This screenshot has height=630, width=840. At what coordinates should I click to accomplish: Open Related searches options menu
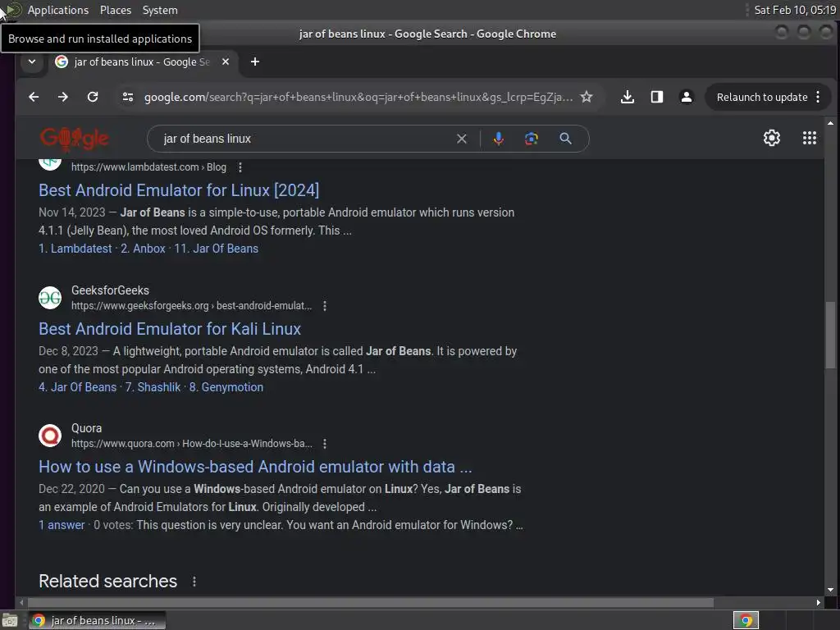click(x=194, y=582)
